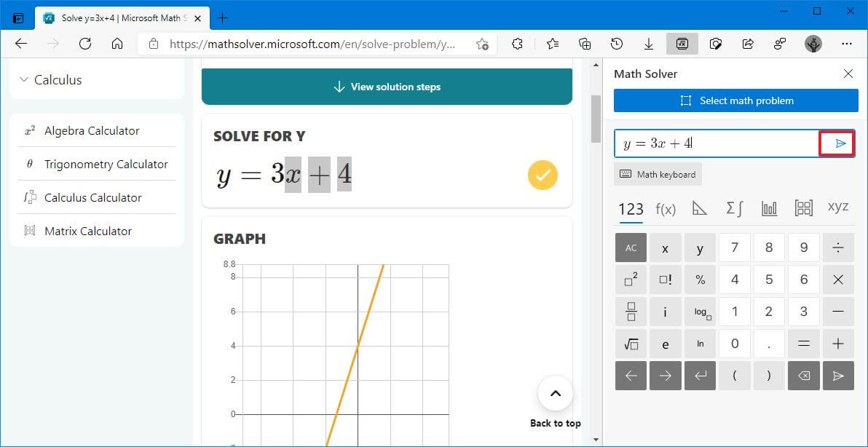
Task: Open the Matrix Calculator
Action: [x=89, y=231]
